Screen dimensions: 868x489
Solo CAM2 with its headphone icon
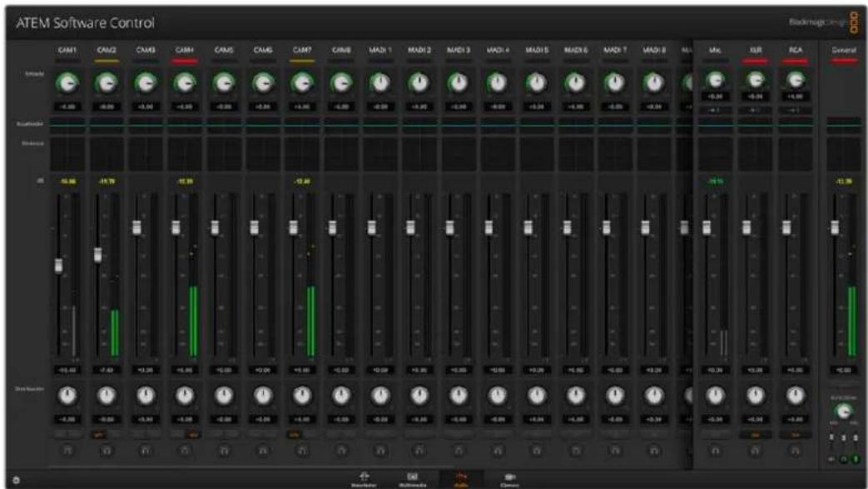click(x=107, y=451)
